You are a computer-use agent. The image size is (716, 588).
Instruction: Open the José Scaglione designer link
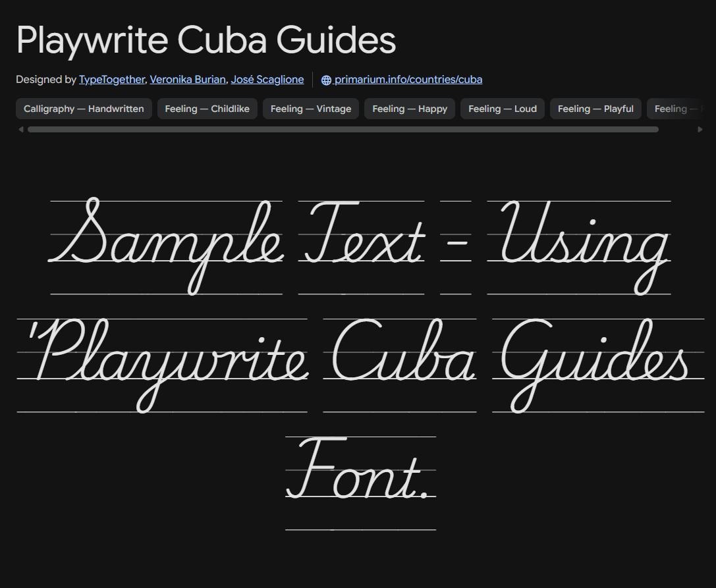coord(267,80)
